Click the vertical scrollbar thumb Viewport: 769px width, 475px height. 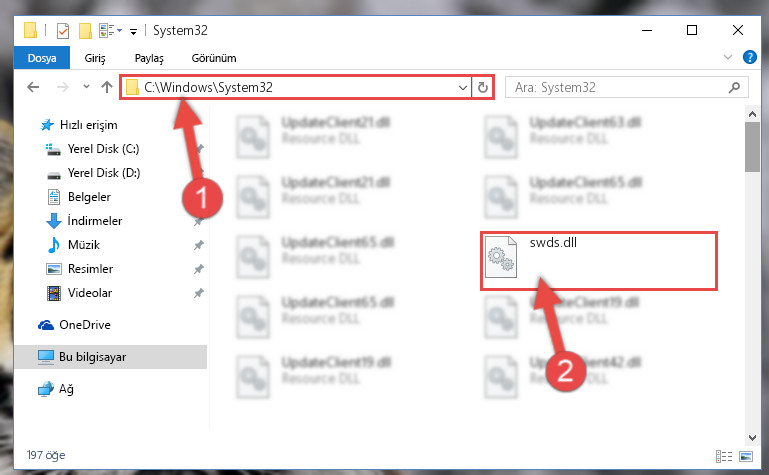coord(752,147)
